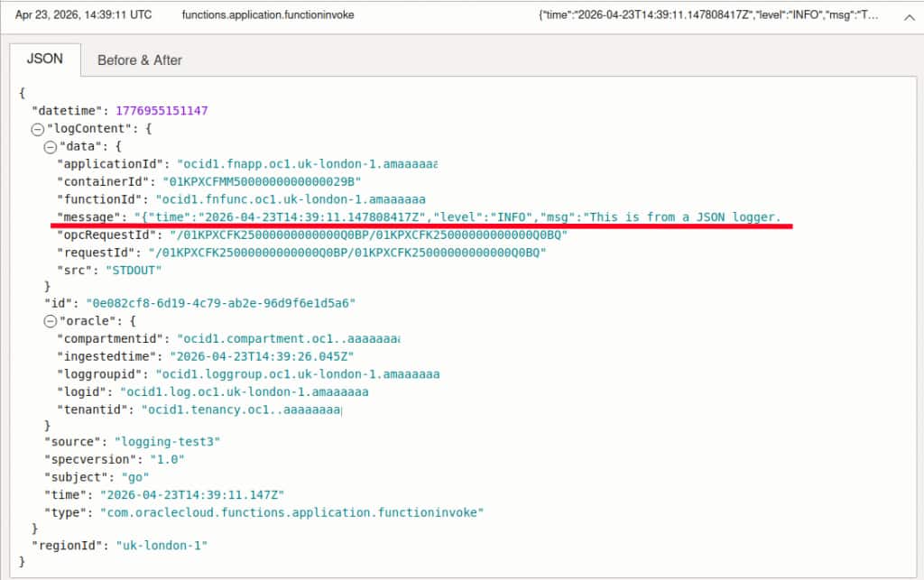
Task: Click the tenantid value ocid1.tenancy
Action: click(242, 410)
